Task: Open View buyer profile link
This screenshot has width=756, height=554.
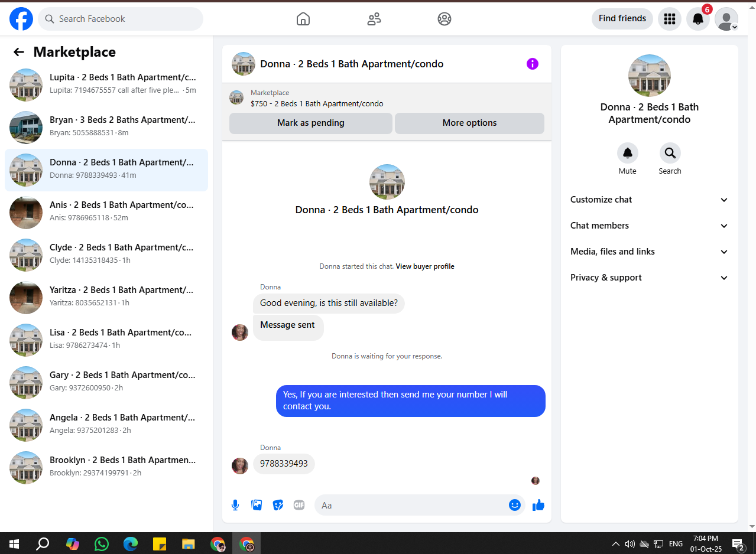Action: pos(425,266)
